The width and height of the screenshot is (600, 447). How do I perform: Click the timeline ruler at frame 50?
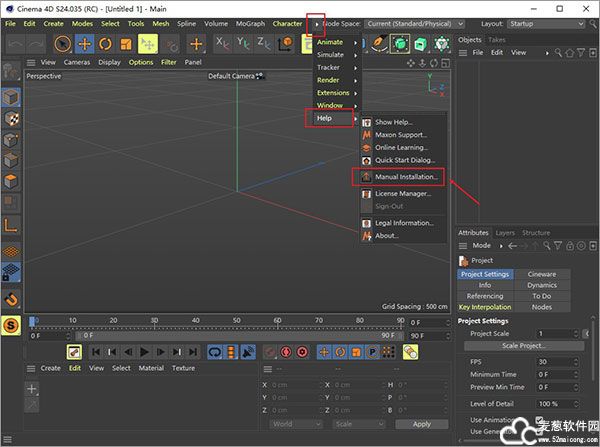tap(237, 321)
